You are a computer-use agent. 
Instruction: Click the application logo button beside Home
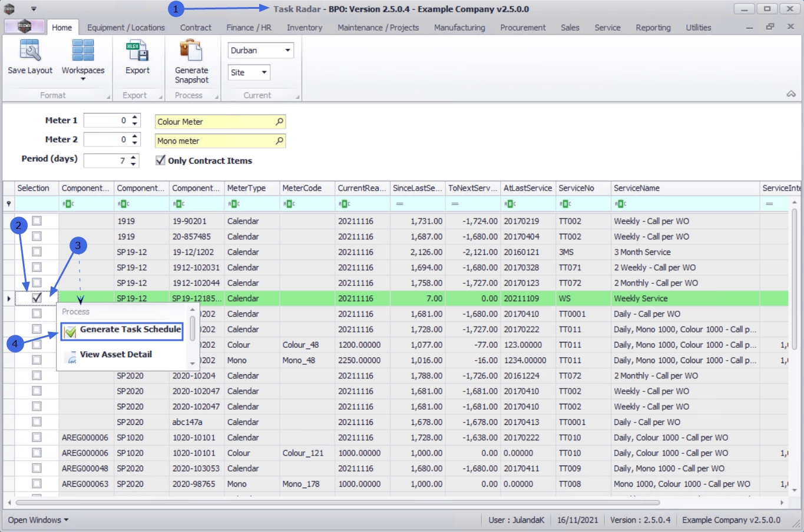click(24, 26)
